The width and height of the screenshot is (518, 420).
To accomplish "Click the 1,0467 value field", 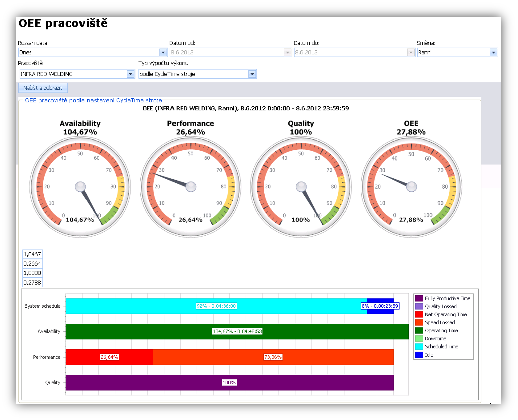I will [32, 254].
